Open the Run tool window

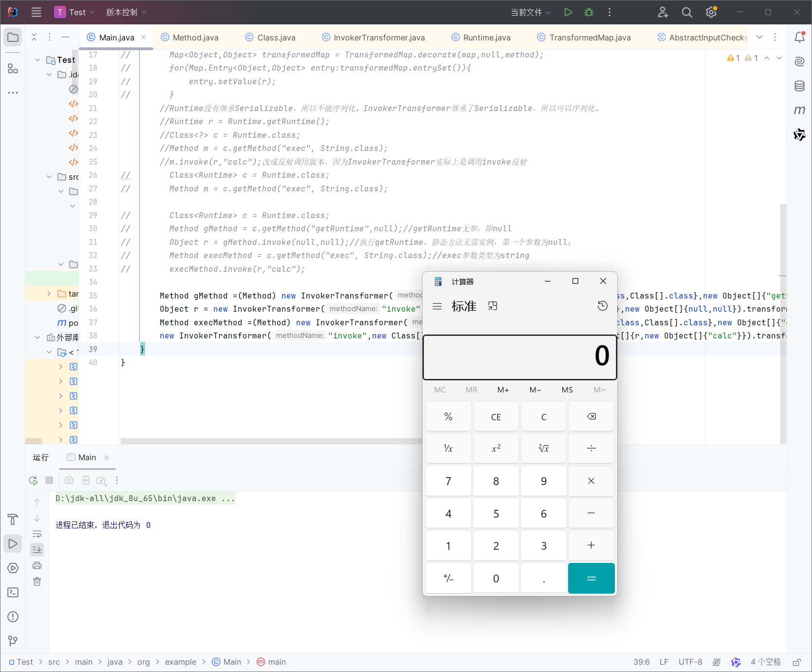[x=13, y=543]
